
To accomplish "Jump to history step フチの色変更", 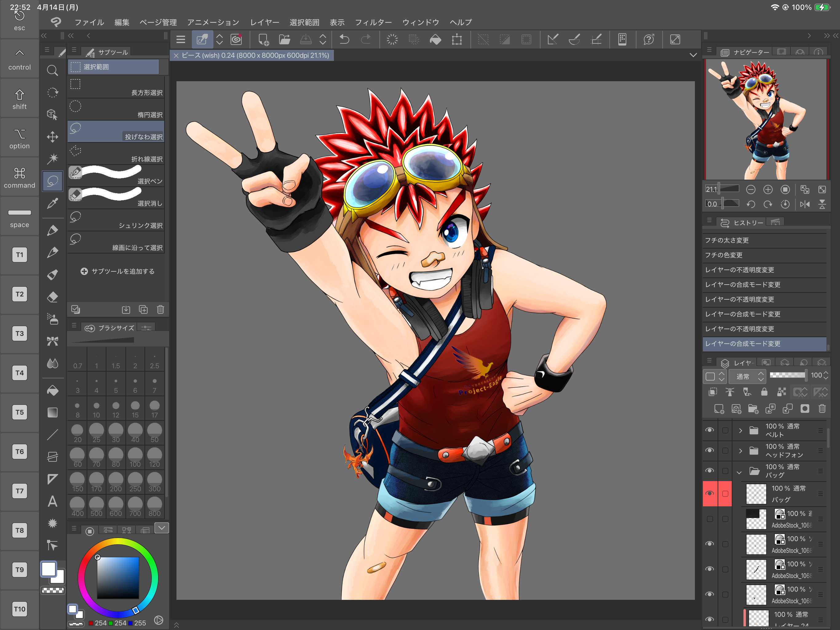I will (x=764, y=255).
